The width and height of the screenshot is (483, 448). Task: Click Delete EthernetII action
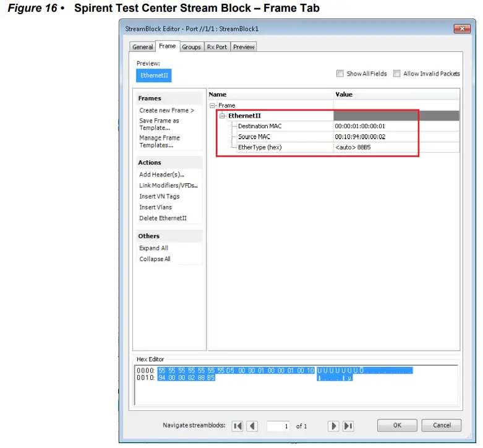pyautogui.click(x=163, y=218)
